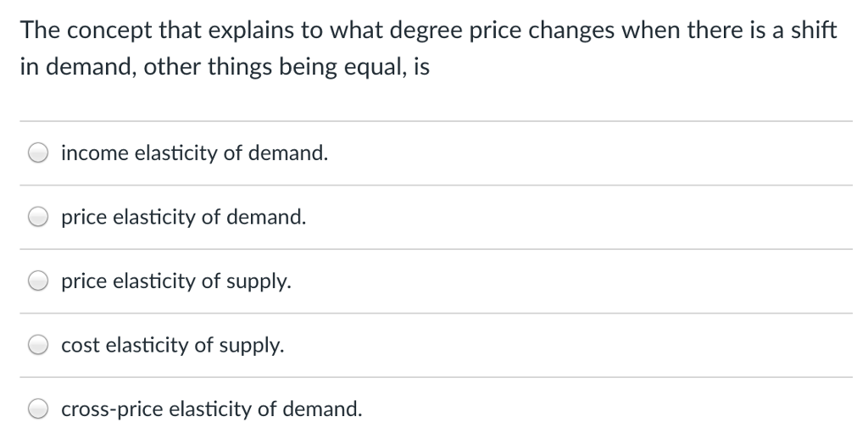Image resolution: width=868 pixels, height=439 pixels.
Task: Pick the cost elasticity of supply radio button
Action: pos(38,345)
